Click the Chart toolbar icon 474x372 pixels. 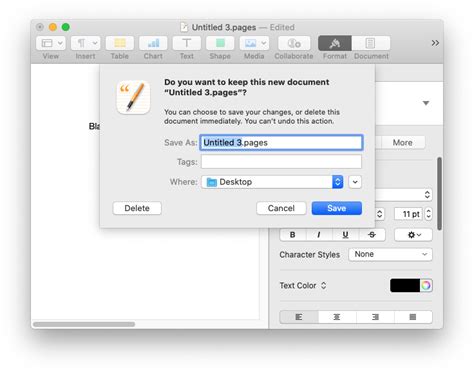tap(153, 43)
